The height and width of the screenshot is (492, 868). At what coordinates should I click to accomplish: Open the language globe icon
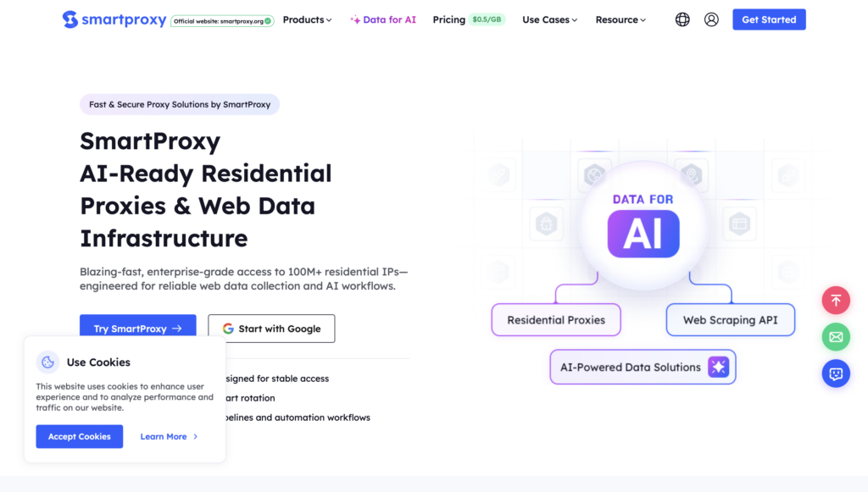(x=682, y=19)
